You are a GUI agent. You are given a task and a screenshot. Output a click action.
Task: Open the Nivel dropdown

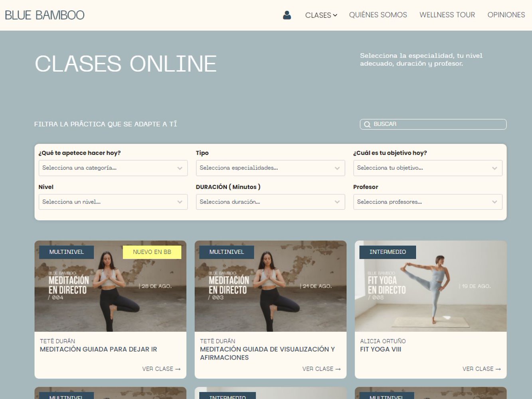pos(113,202)
